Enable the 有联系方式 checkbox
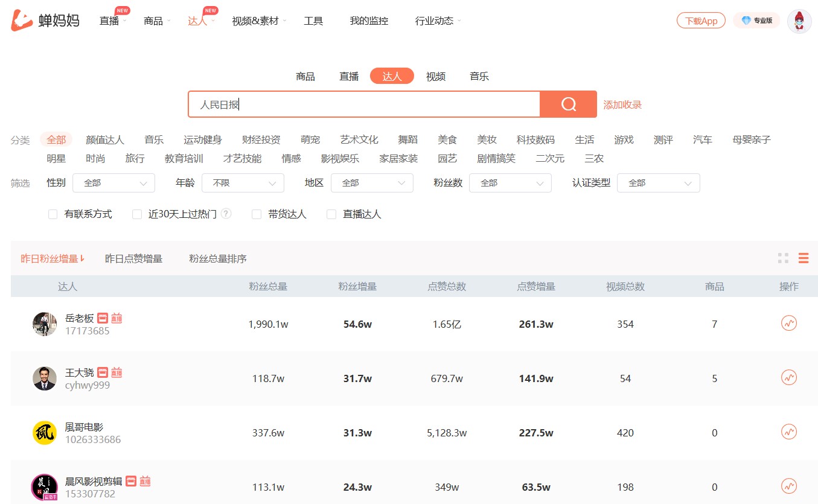Viewport: 818px width, 504px height. tap(53, 214)
